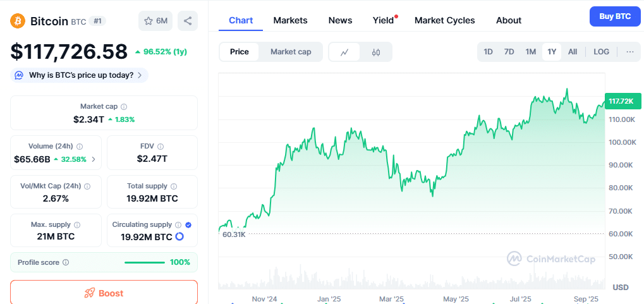Open Total supply info icon
The height and width of the screenshot is (304, 644).
(x=174, y=186)
